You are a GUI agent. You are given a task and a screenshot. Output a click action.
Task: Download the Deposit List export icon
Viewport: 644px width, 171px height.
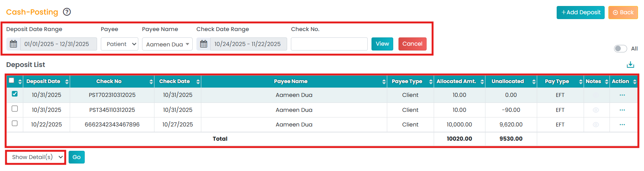coord(630,65)
